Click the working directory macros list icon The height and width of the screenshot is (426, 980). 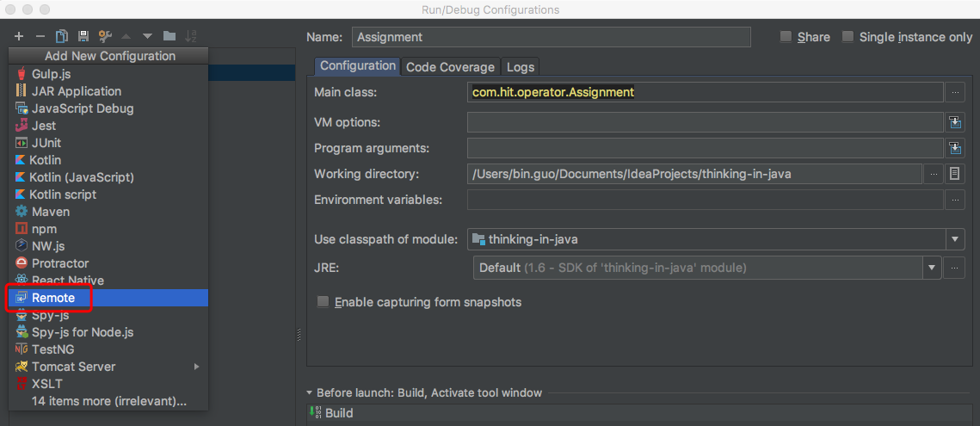click(x=954, y=174)
